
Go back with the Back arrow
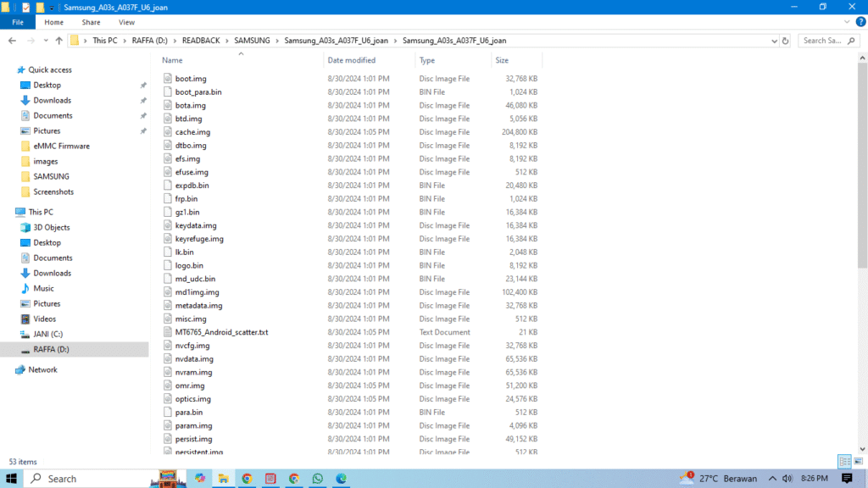point(12,41)
